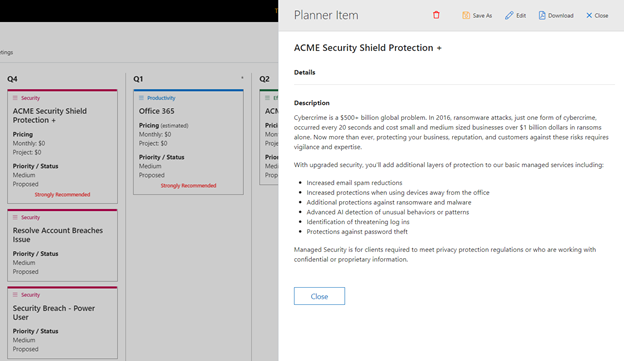Edit the planner item

click(515, 16)
